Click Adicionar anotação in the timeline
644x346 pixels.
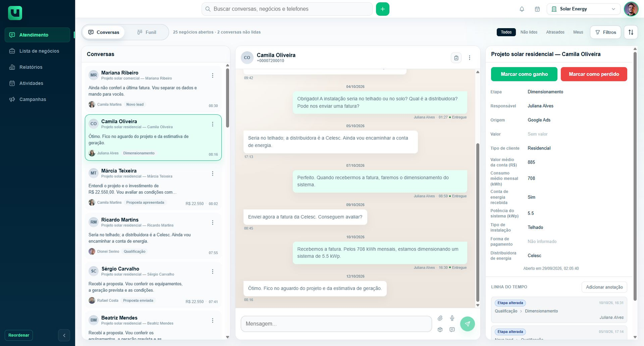(604, 287)
